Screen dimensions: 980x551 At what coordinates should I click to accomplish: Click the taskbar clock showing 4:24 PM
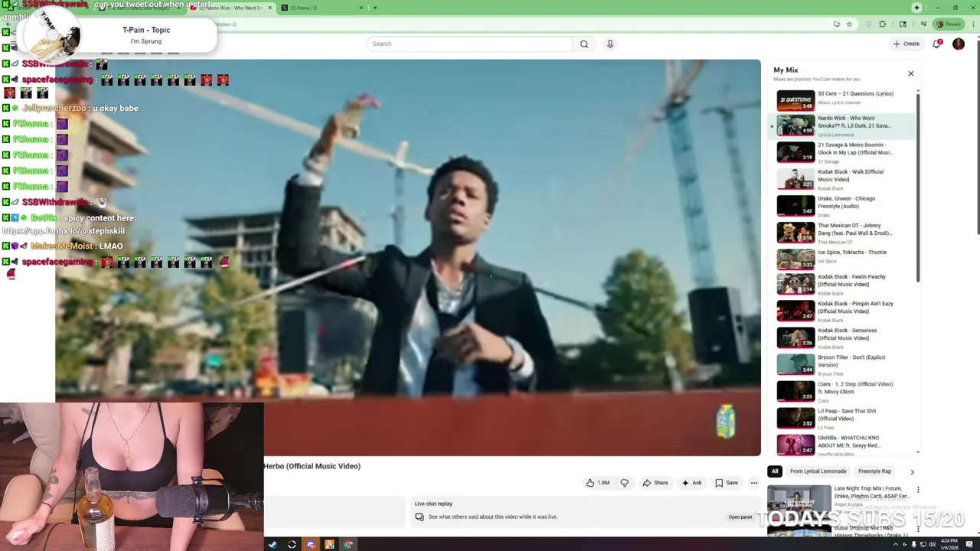coord(951,545)
